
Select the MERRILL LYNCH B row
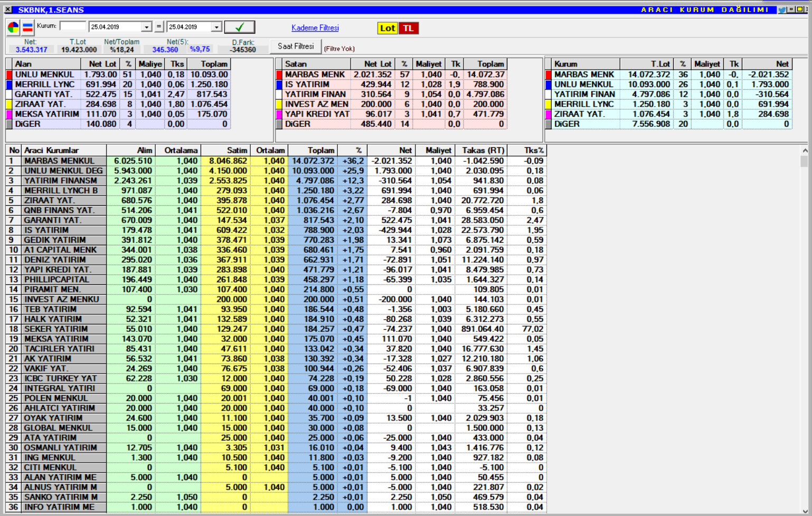pos(276,190)
